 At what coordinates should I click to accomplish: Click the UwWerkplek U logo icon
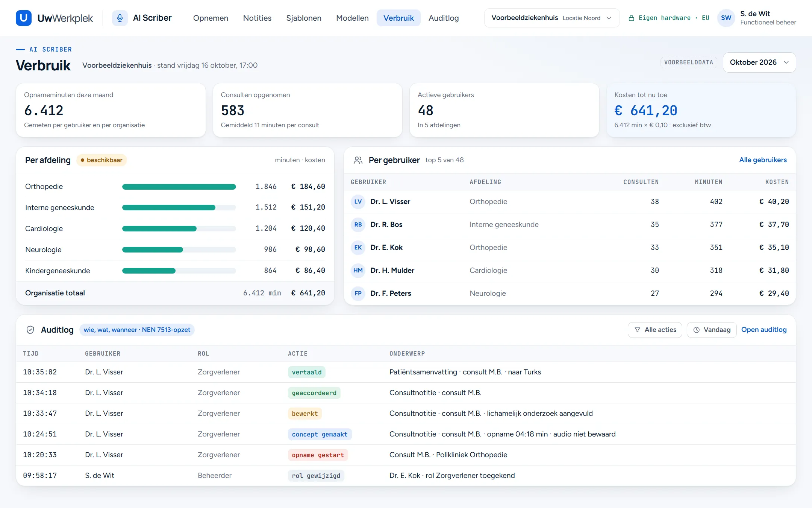(23, 18)
